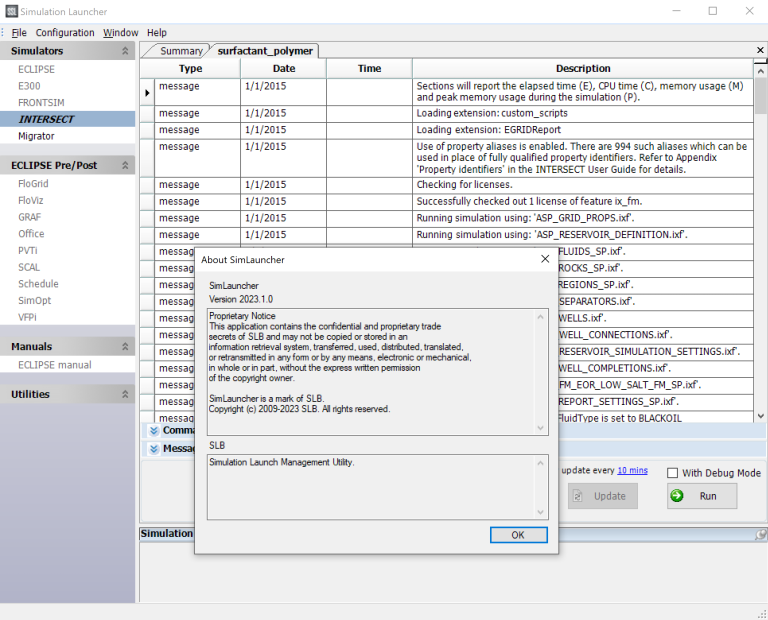Click the OK button in About dialog
The width and height of the screenshot is (768, 620).
518,535
